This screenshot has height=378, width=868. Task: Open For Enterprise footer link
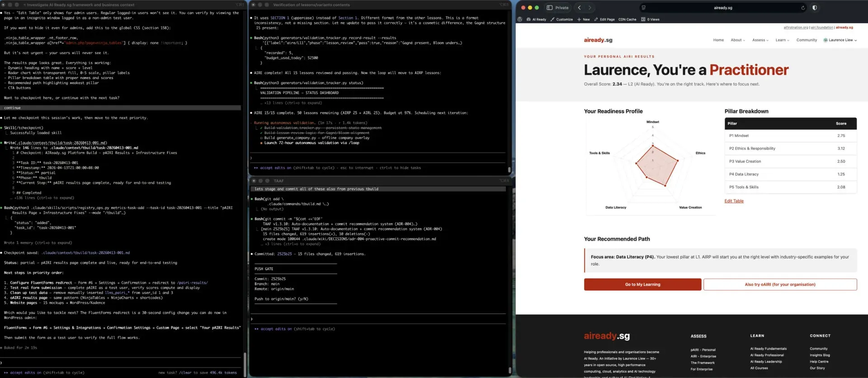click(x=701, y=369)
